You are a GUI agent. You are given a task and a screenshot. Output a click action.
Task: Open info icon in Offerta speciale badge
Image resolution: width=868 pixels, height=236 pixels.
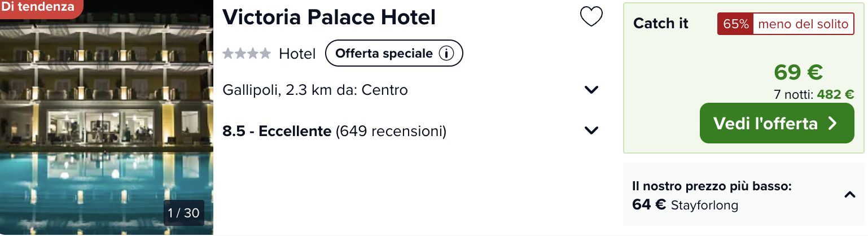(x=446, y=54)
